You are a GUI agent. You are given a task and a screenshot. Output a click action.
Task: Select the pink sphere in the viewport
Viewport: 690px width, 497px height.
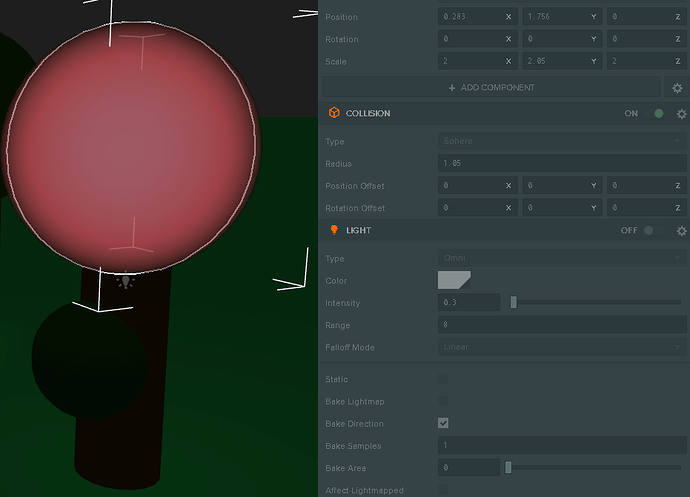[x=130, y=145]
